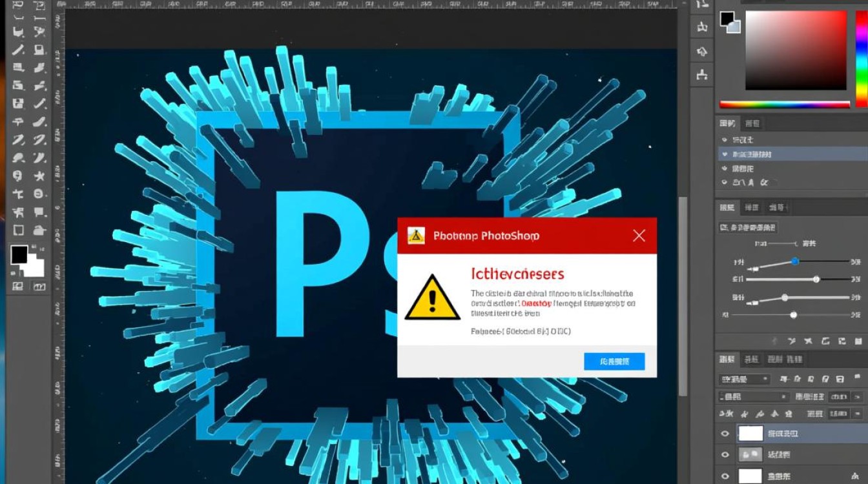Select the star-shaped tool in the left toolbar
Screen dimensions: 868x484
pyautogui.click(x=38, y=176)
